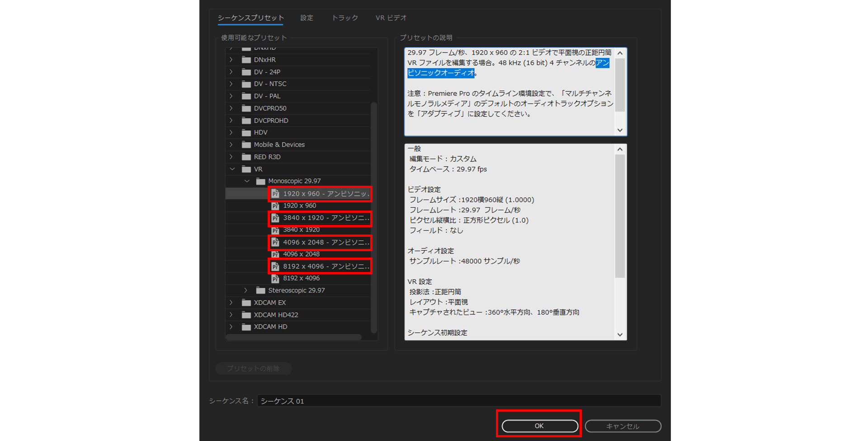Click the XDCAM EX folder icon
Image resolution: width=868 pixels, height=441 pixels.
point(246,303)
